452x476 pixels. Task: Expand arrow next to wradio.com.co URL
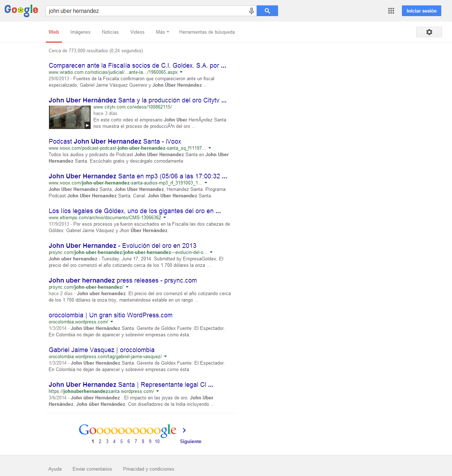tap(181, 72)
